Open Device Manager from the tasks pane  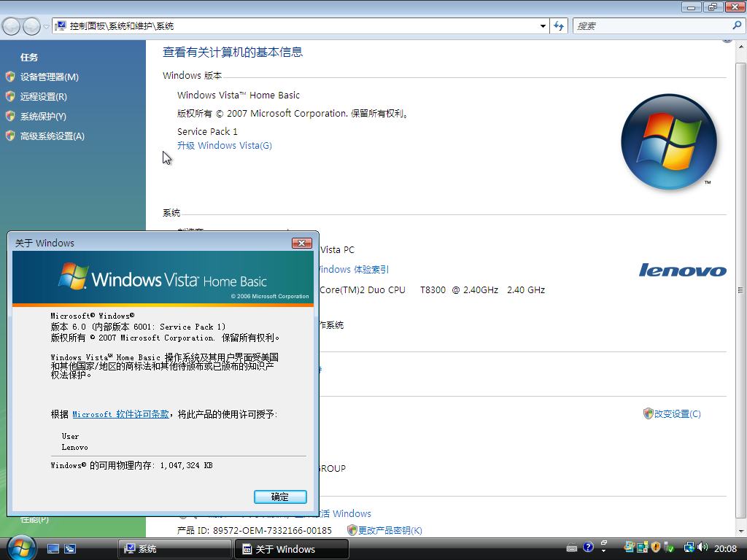point(49,77)
